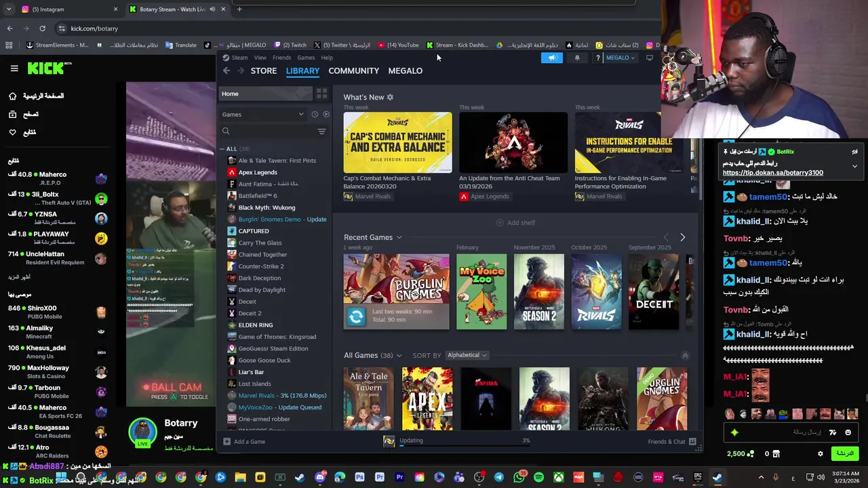
Task: Open Spotify from taskbar
Action: 538,477
